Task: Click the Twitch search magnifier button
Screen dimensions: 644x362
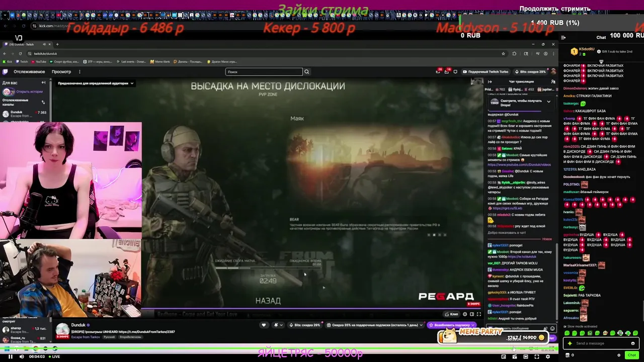Action: [x=306, y=72]
